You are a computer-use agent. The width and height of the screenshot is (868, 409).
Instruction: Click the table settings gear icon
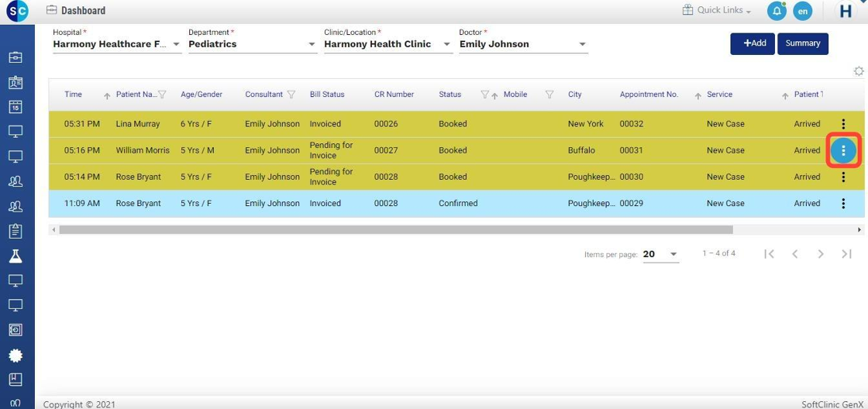click(858, 71)
